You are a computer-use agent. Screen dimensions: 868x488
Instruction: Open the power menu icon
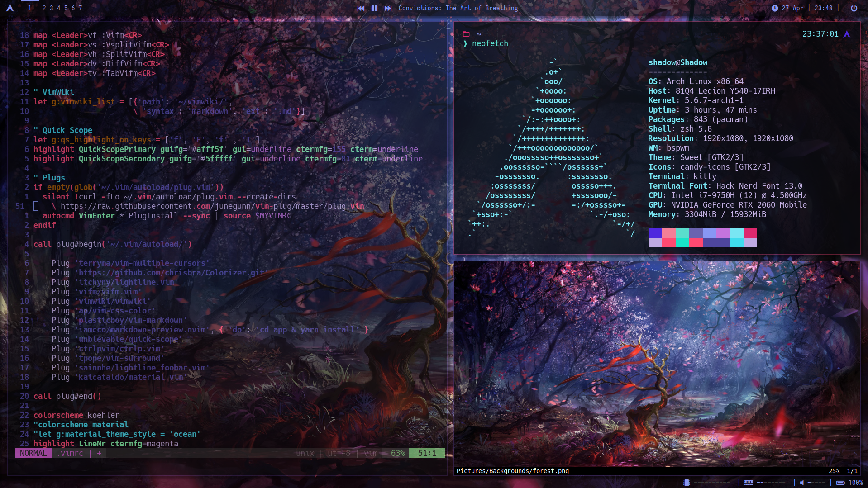854,8
